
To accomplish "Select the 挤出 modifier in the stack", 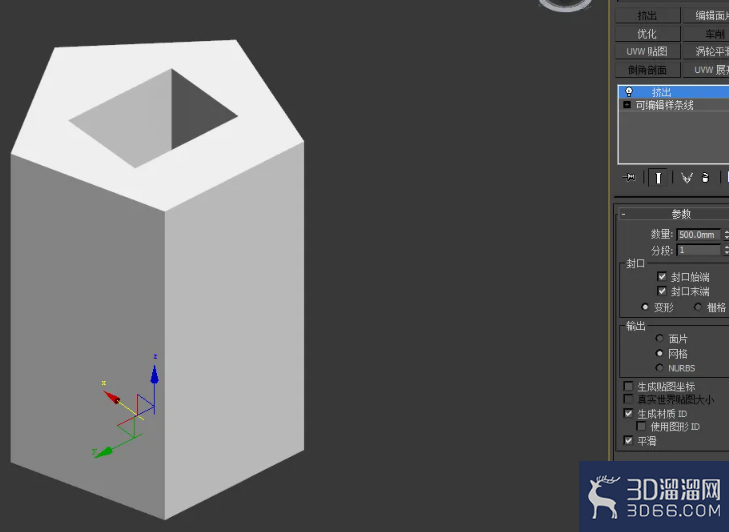I will 673,92.
